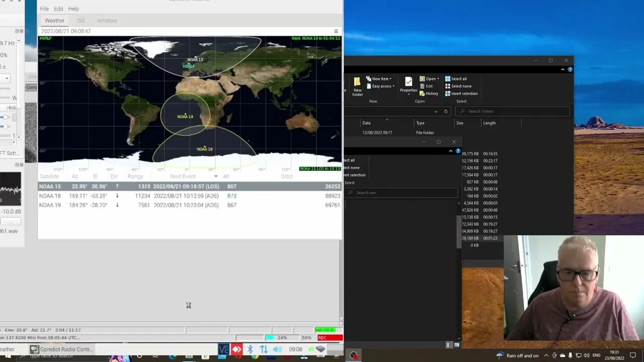Open the Edit menu in Gpredict
644x362 pixels.
pos(58,9)
